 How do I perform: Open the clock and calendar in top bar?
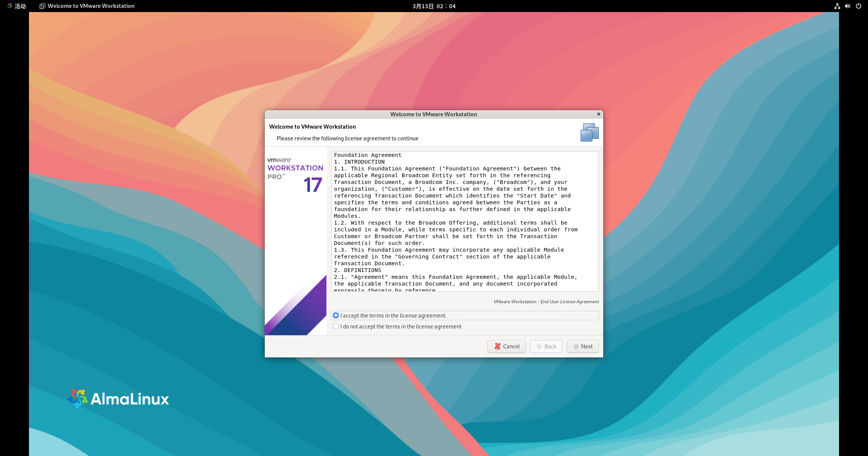[x=434, y=6]
